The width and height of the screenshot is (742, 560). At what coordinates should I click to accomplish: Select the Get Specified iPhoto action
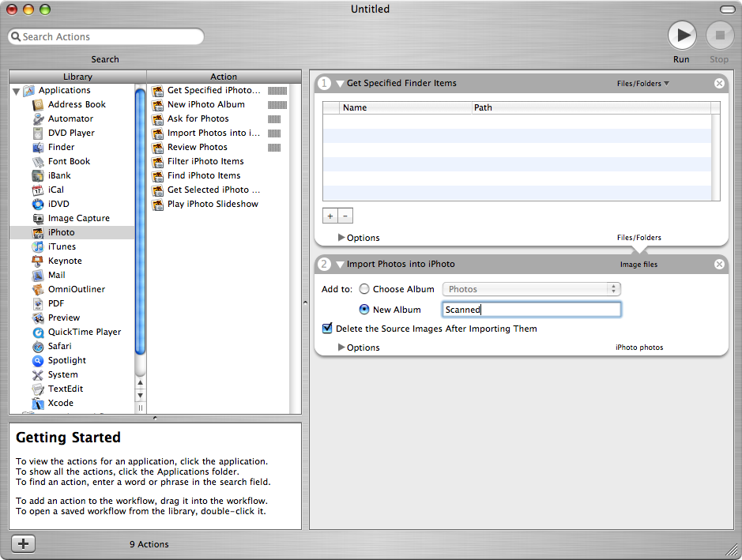[x=219, y=90]
